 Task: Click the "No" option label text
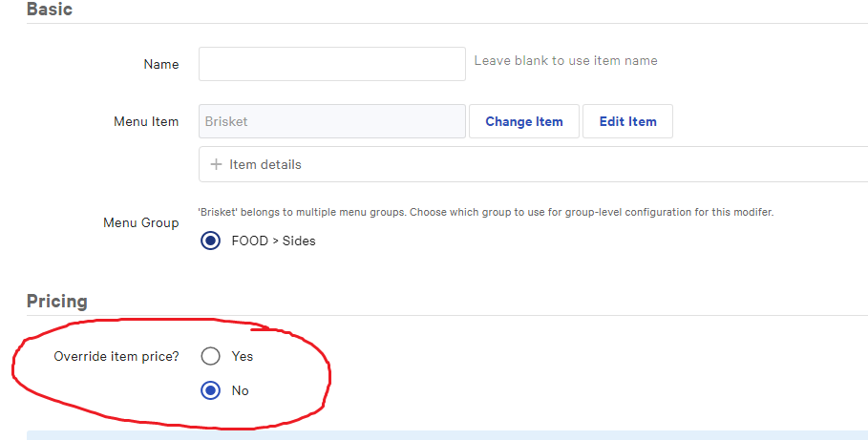click(240, 390)
